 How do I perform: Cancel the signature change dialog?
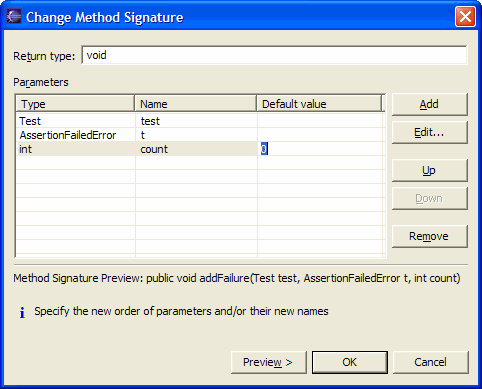[x=431, y=362]
